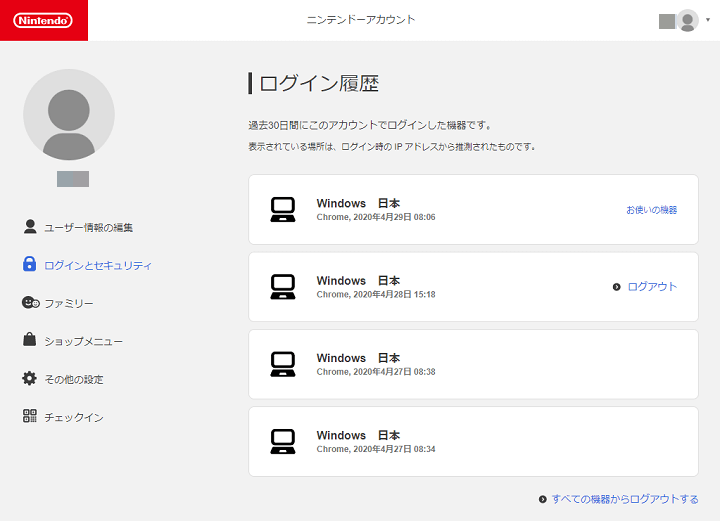Click the Nintendo logo
Screen dimensions: 720x521
click(x=43, y=20)
